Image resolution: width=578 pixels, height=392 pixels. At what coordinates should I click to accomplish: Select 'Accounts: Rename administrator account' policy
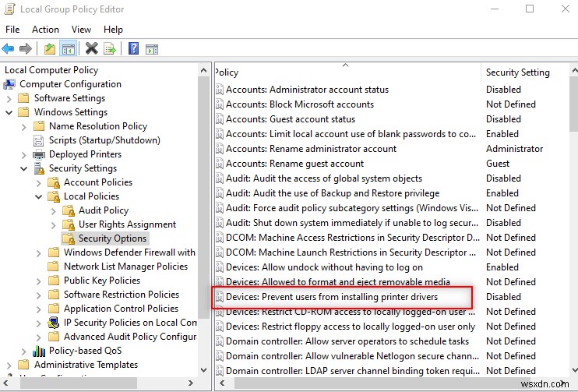(311, 149)
